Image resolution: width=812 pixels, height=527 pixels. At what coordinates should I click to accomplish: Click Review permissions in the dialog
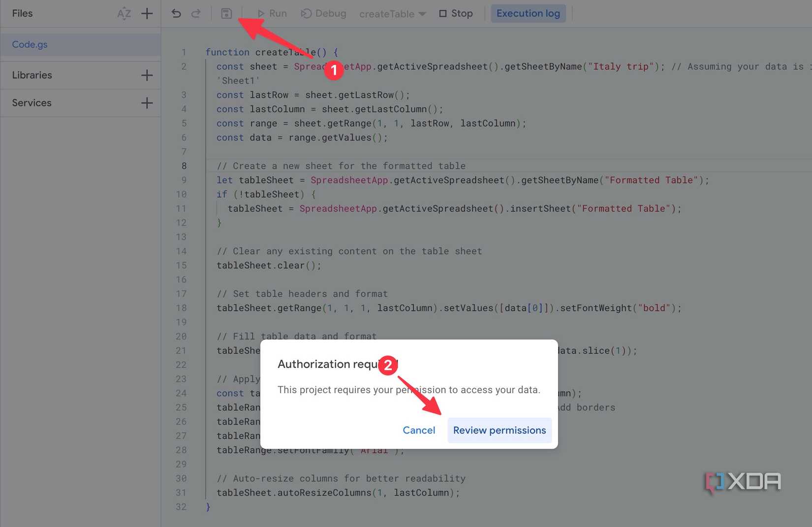click(x=500, y=430)
